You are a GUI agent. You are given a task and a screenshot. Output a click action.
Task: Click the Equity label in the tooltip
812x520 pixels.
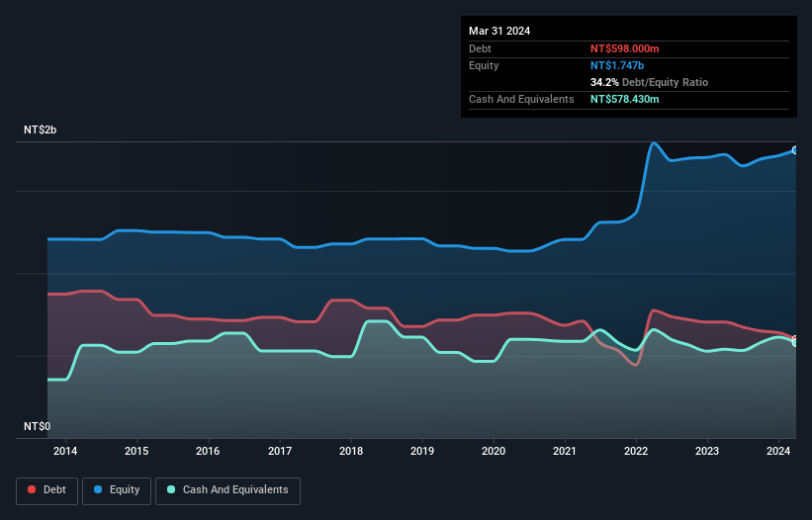[x=484, y=65]
